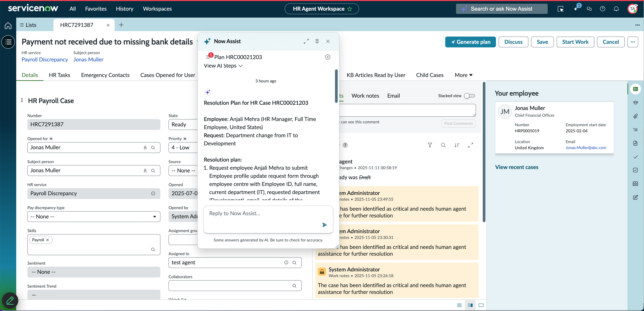Open the Favorites menu
The height and width of the screenshot is (311, 644).
pyautogui.click(x=96, y=9)
